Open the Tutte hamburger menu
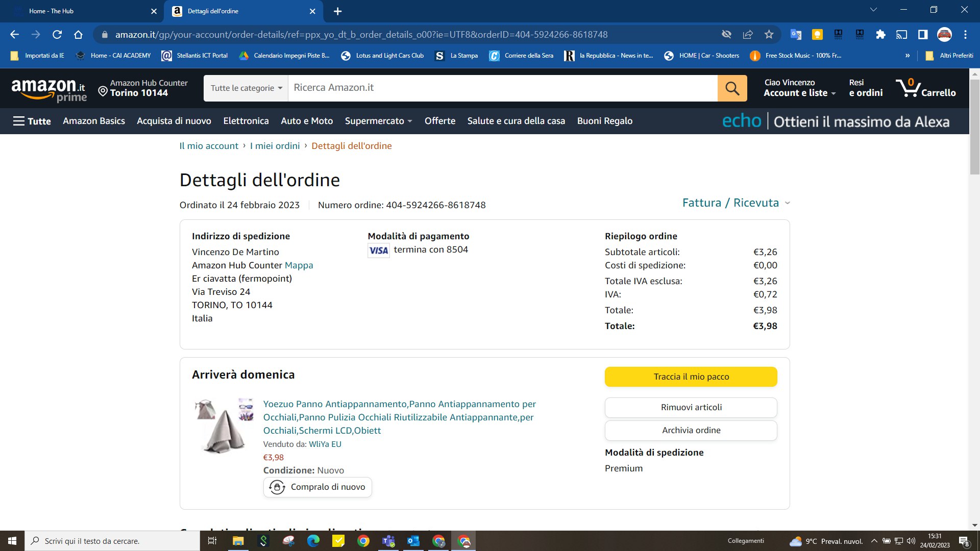The height and width of the screenshot is (551, 980). coord(32,121)
